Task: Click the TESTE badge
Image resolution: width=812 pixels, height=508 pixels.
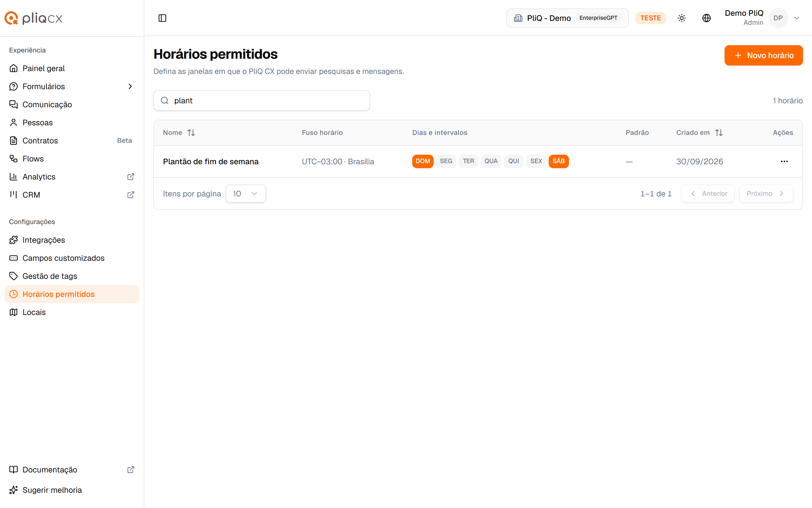Action: tap(650, 18)
